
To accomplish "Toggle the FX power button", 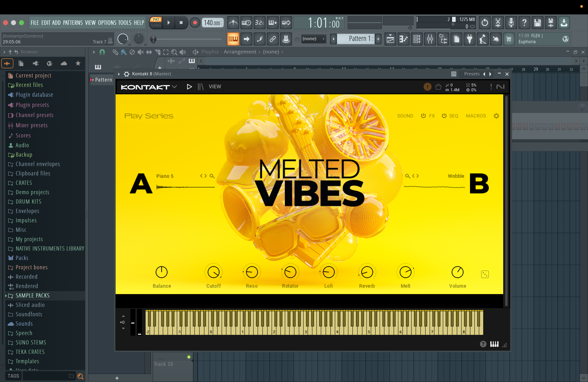I will point(423,116).
